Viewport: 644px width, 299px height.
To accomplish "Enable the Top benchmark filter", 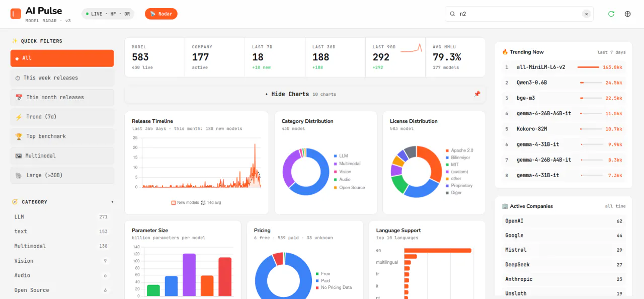I will pos(62,136).
